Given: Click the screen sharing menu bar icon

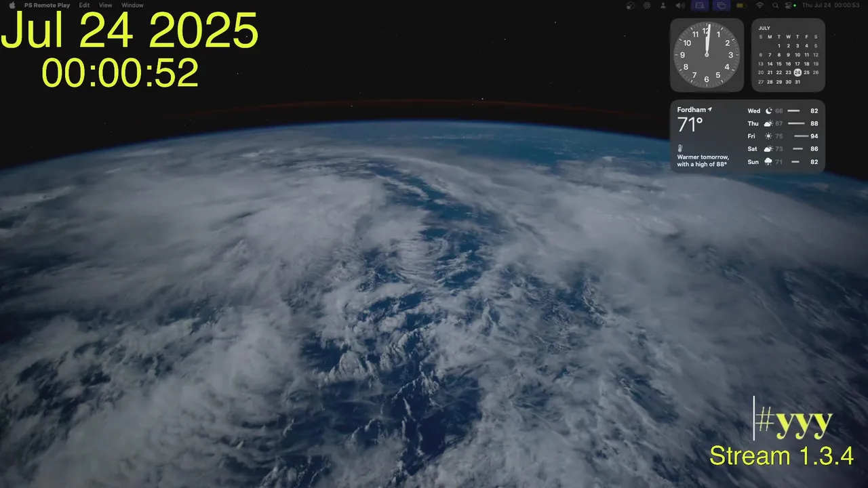Looking at the screenshot, I should (x=700, y=5).
